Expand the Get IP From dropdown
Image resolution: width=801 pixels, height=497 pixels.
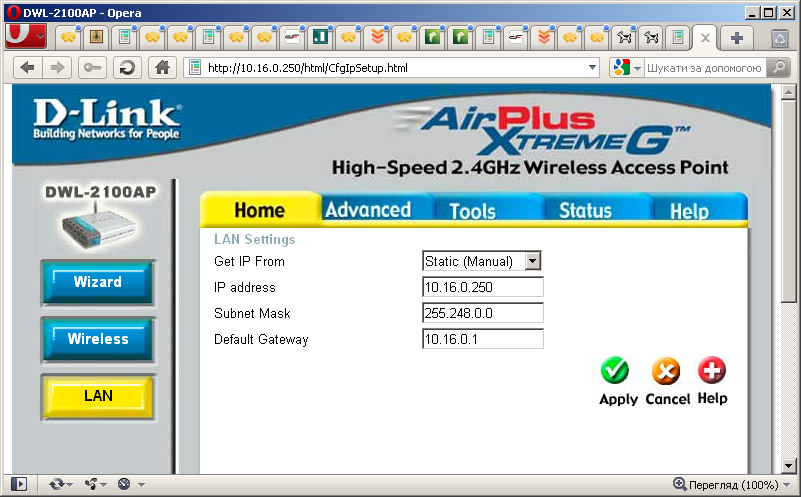pyautogui.click(x=532, y=261)
